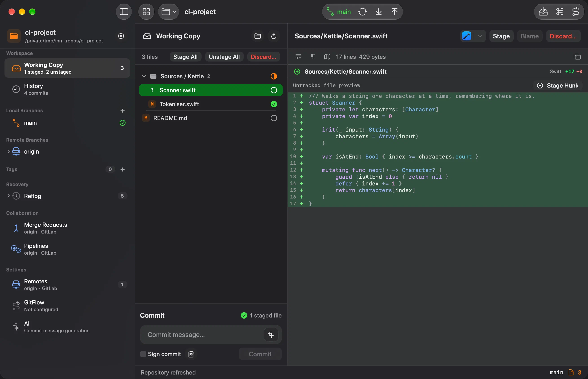
Task: Collapse the Sources / Kettle folder
Action: click(x=144, y=76)
